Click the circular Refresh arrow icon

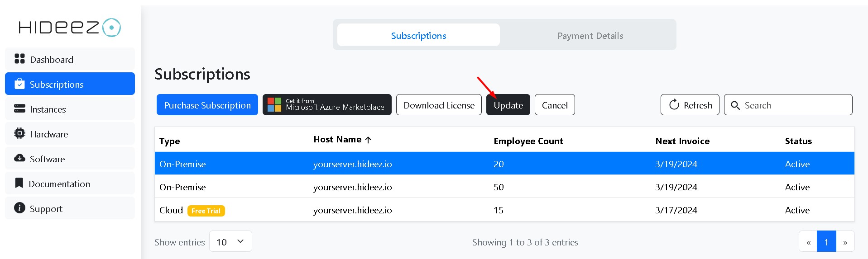tap(674, 105)
